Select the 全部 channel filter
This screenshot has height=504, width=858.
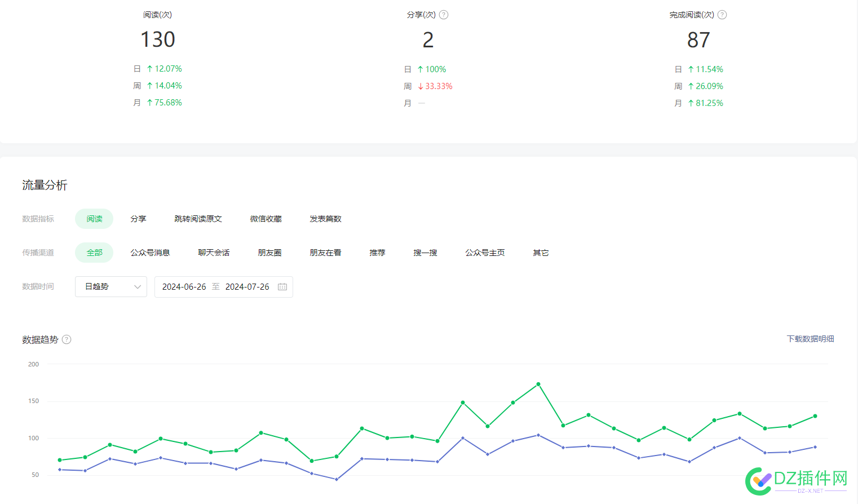94,253
